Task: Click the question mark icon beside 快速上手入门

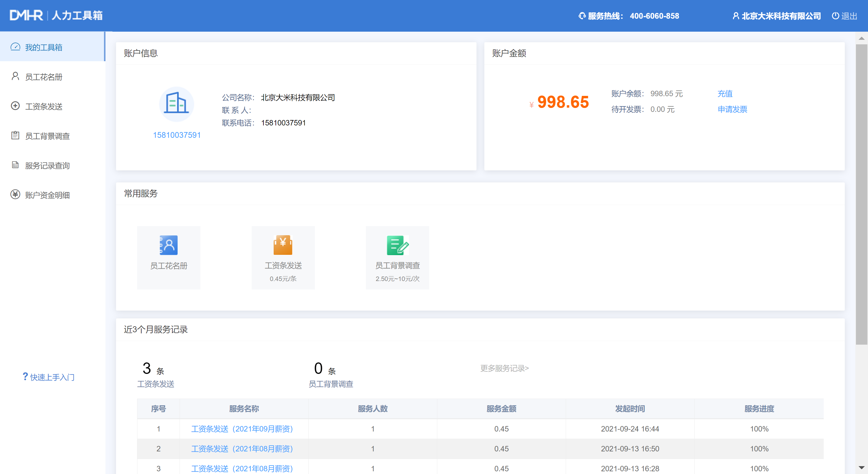Action: pos(25,377)
